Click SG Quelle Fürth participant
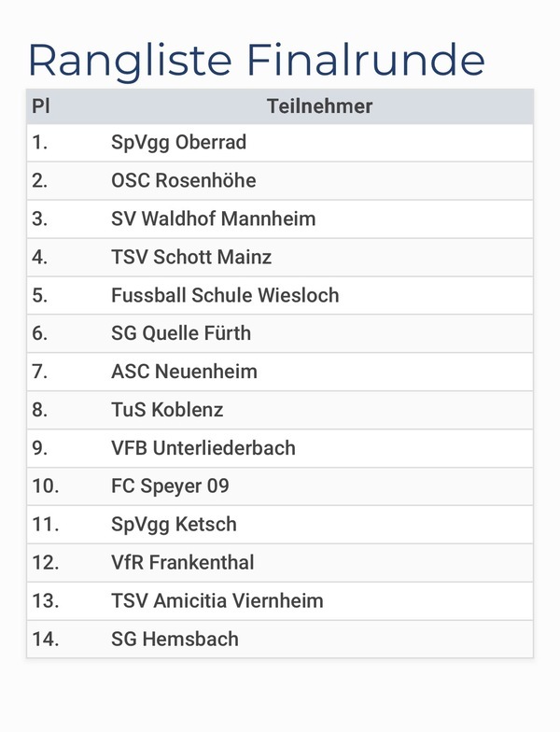Image resolution: width=560 pixels, height=732 pixels. pyautogui.click(x=181, y=333)
